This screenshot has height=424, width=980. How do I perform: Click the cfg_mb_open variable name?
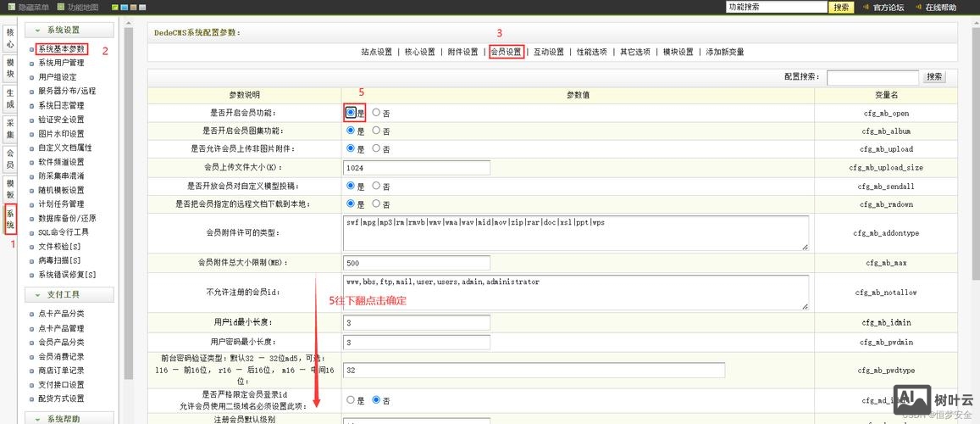[x=886, y=114]
